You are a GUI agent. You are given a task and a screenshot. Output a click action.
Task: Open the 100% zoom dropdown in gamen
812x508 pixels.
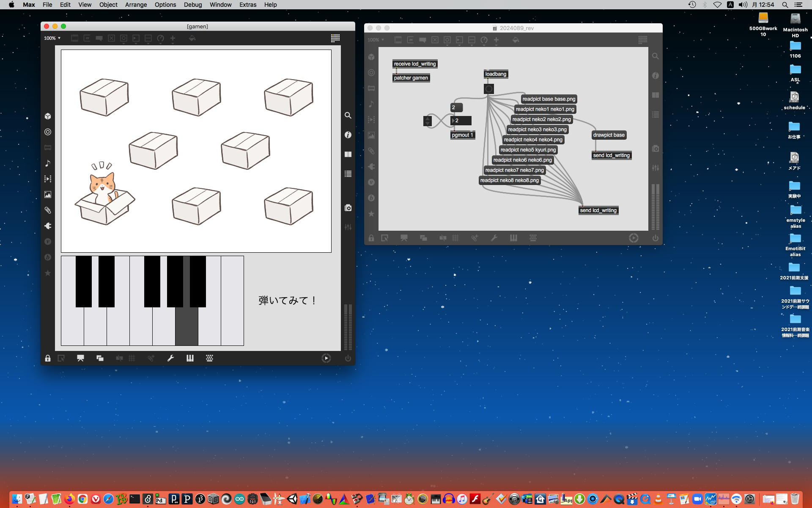click(52, 38)
